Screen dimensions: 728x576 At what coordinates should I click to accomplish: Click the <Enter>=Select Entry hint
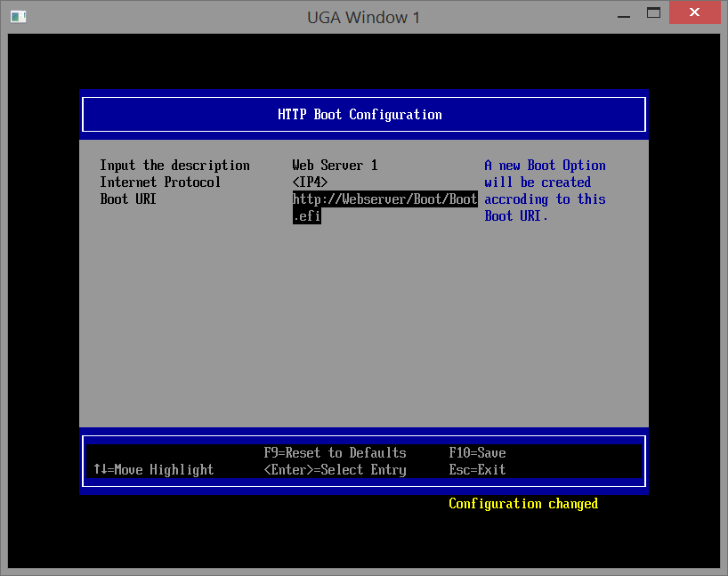click(x=335, y=470)
